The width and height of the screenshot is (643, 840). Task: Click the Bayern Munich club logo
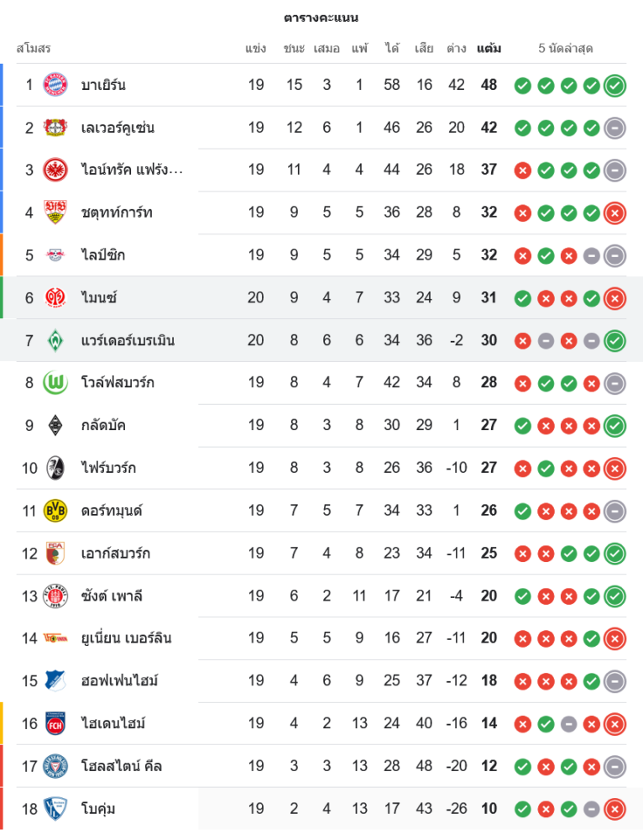coord(55,85)
